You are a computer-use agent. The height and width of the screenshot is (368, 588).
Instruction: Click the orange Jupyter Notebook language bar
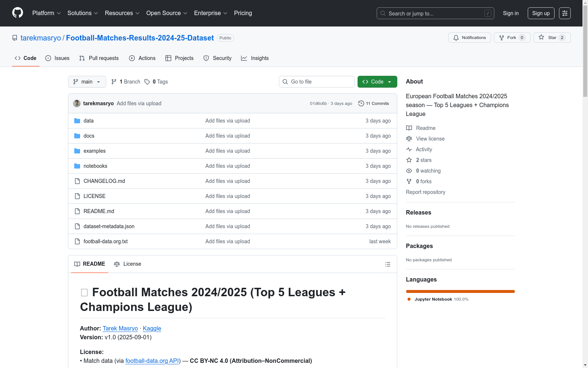(460, 291)
